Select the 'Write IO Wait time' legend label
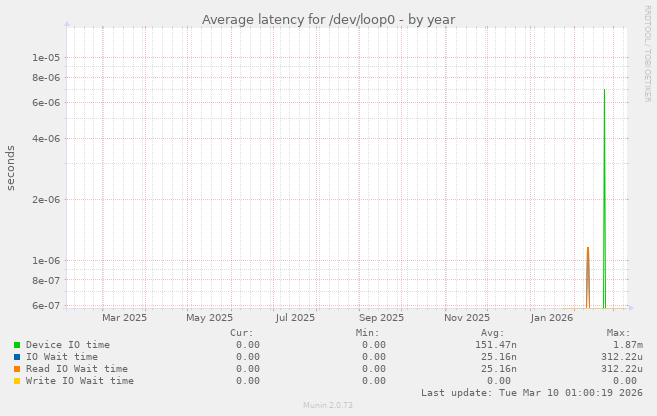Image resolution: width=657 pixels, height=416 pixels. click(x=80, y=381)
